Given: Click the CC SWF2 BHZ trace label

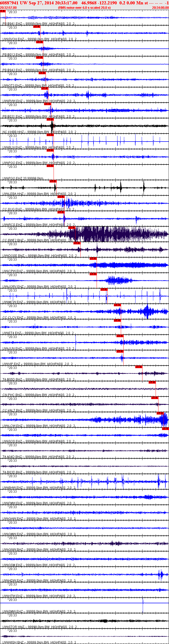Looking at the screenshot, I should [39, 240].
